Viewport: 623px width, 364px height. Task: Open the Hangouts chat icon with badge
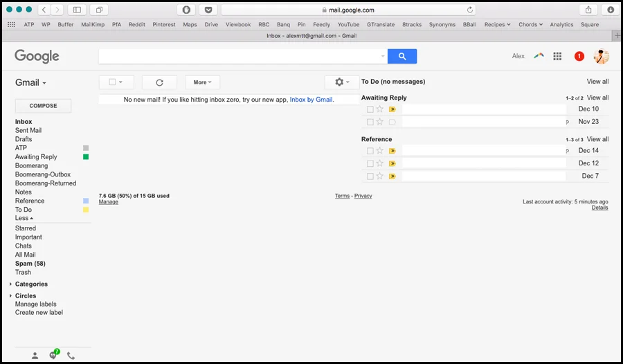coord(53,354)
